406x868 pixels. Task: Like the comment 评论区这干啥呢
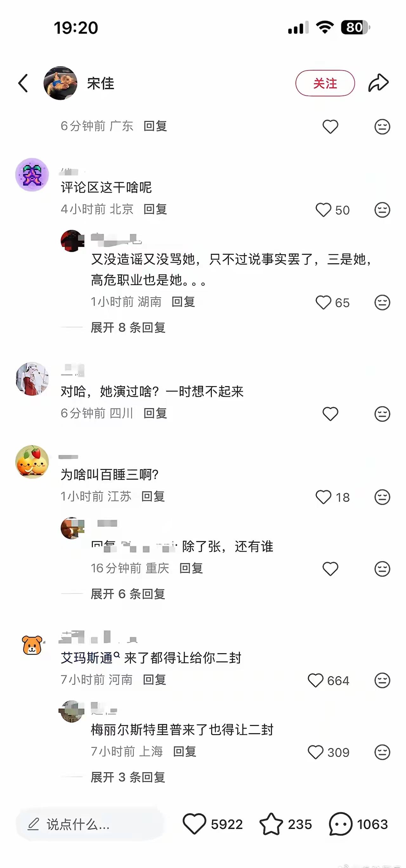pyautogui.click(x=324, y=210)
